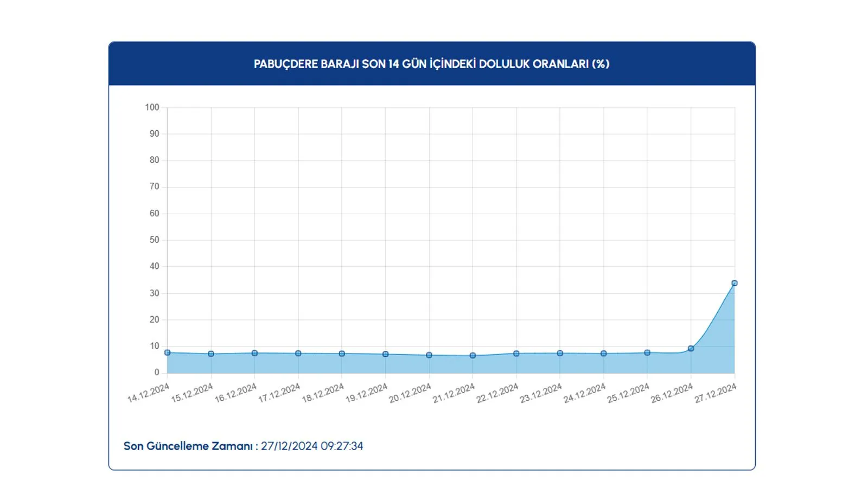This screenshot has width=868, height=488.
Task: Click the x-axis label '23.12.2024'
Action: click(x=541, y=393)
